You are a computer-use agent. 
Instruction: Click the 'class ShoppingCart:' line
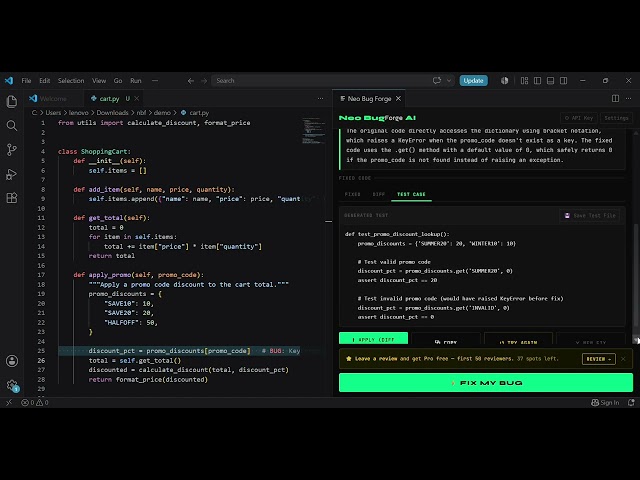(94, 151)
